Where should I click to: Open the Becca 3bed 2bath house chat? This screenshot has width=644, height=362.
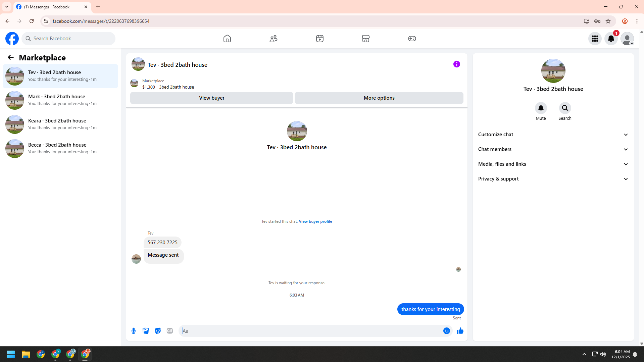[x=60, y=149]
